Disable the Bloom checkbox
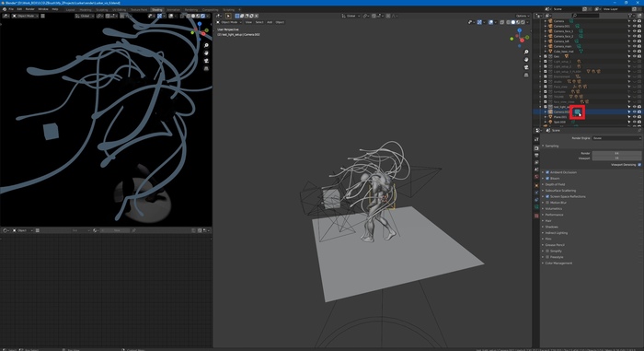 pyautogui.click(x=547, y=178)
